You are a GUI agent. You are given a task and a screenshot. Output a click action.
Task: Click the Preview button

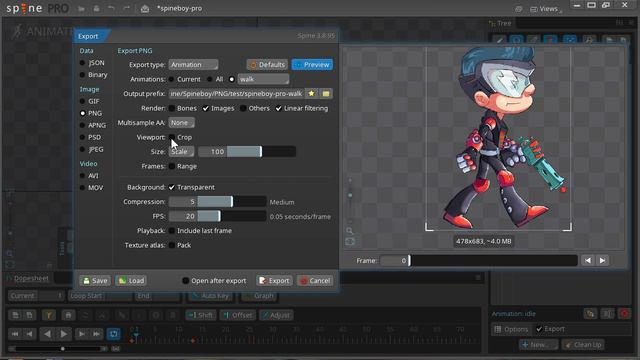tap(312, 64)
